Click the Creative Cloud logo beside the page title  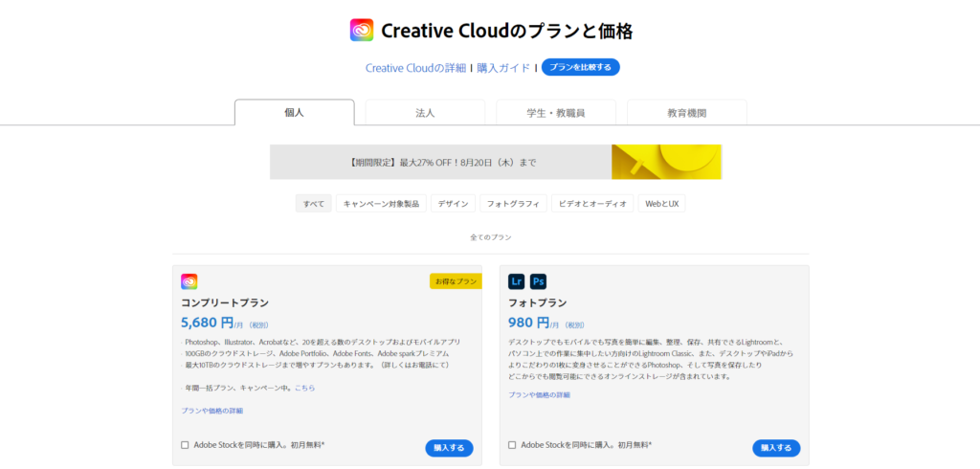point(361,30)
